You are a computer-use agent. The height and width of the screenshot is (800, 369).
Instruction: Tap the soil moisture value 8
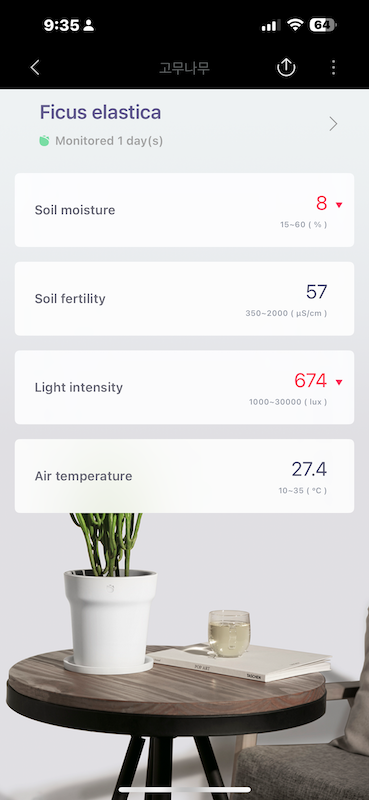[322, 203]
